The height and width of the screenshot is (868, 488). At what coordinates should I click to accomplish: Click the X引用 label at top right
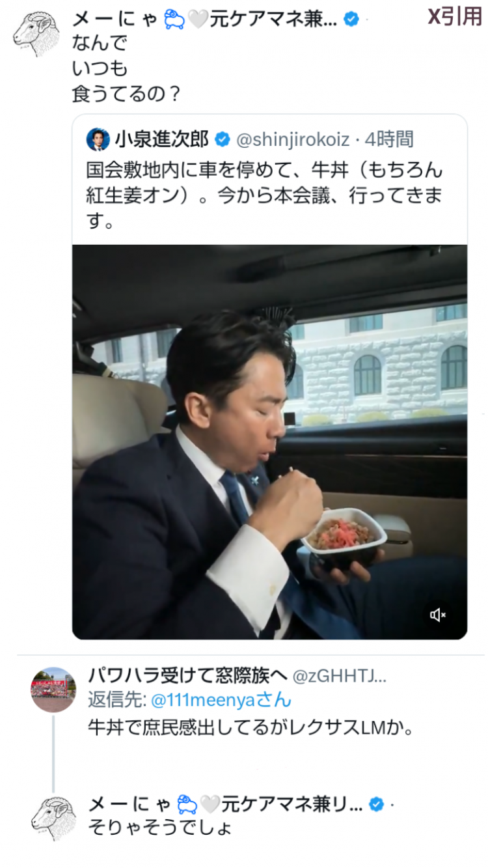(x=454, y=16)
